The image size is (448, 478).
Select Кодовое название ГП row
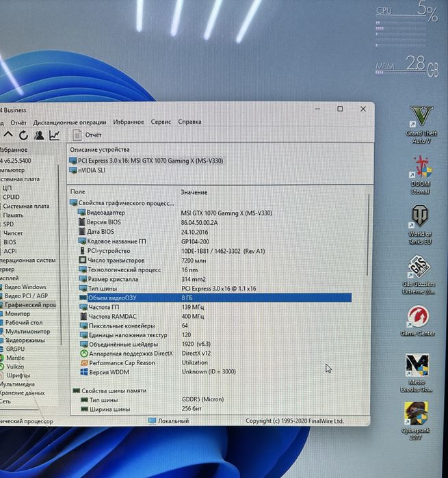(213, 241)
